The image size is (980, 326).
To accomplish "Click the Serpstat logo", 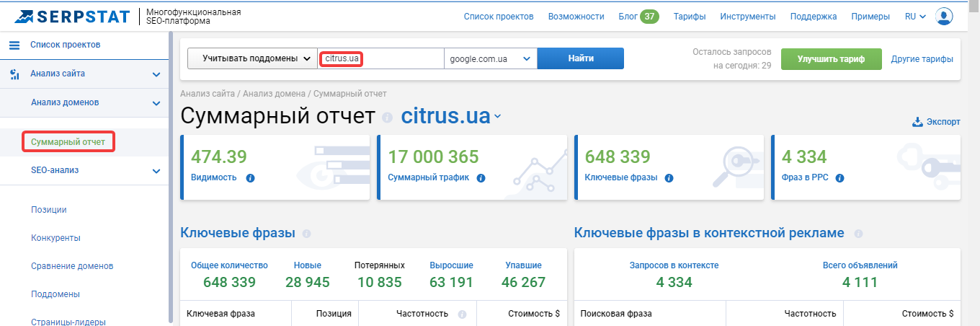I will pyautogui.click(x=72, y=16).
